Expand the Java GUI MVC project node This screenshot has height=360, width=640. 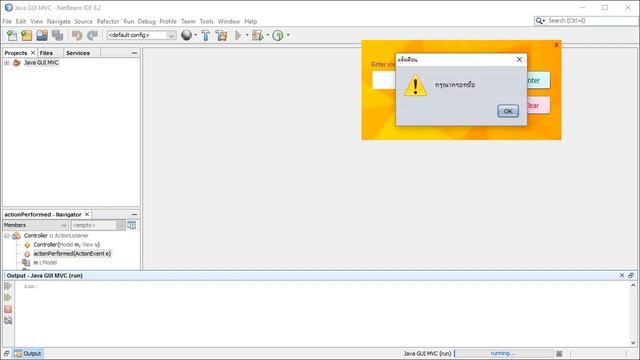[x=7, y=63]
